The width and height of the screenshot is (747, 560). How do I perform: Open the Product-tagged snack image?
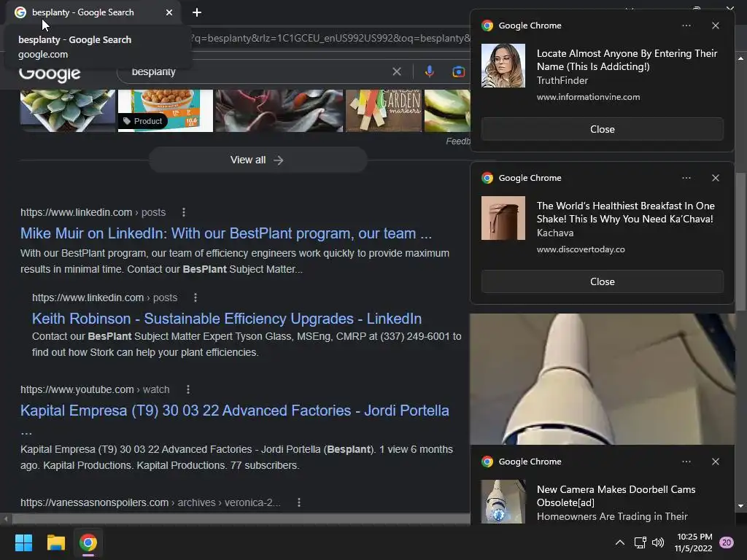pos(166,111)
